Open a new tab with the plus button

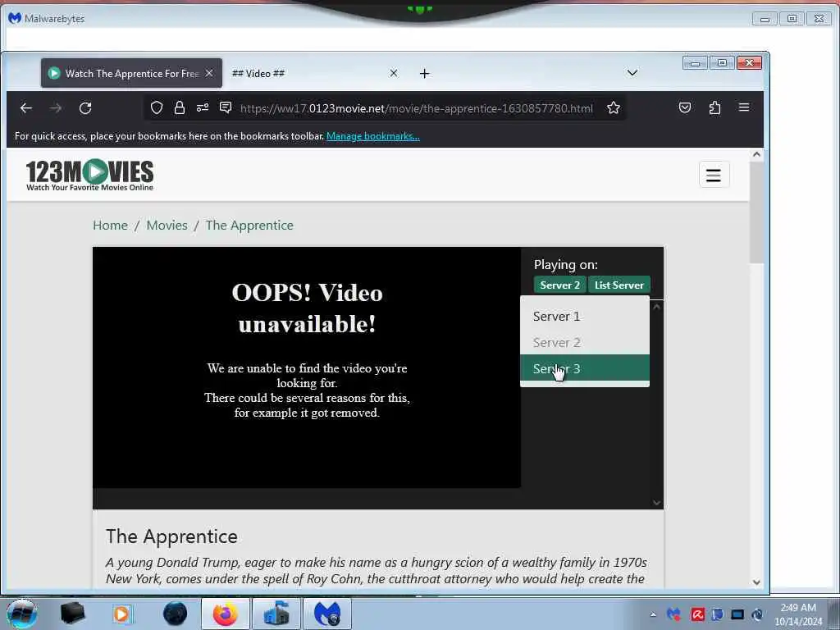424,73
